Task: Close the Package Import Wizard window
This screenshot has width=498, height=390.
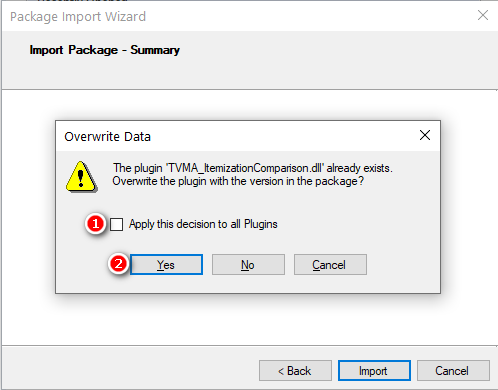Action: (483, 15)
